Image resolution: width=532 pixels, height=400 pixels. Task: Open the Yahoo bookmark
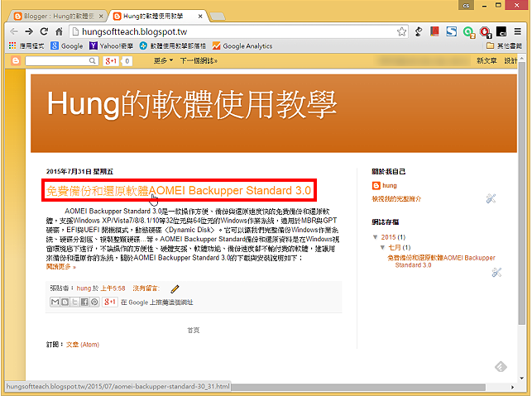(x=111, y=45)
